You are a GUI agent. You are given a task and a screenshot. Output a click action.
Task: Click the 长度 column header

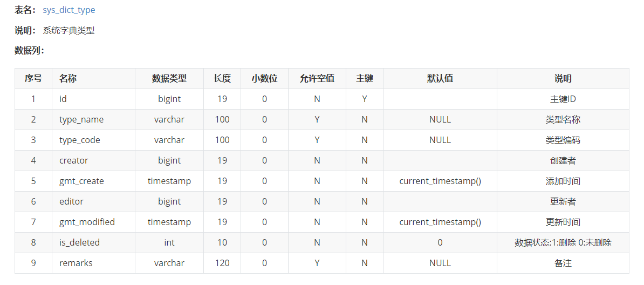click(x=222, y=79)
